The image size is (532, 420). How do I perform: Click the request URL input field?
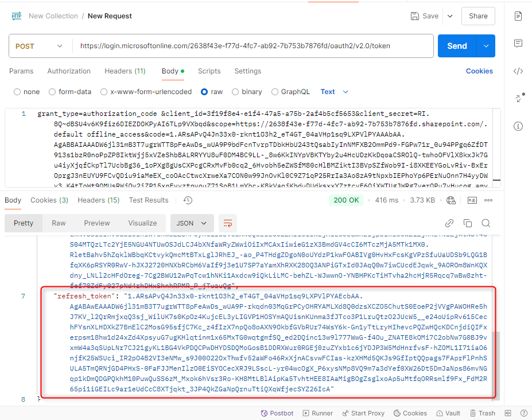point(253,46)
